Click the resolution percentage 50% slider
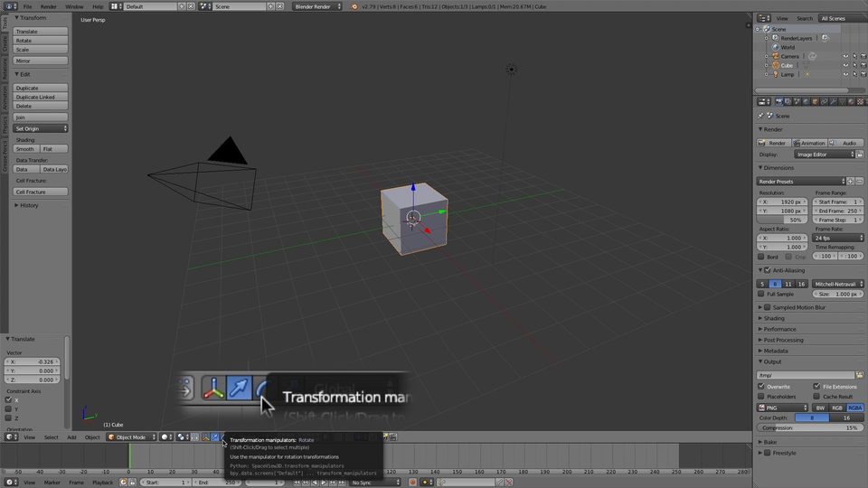The height and width of the screenshot is (488, 868). pos(783,220)
